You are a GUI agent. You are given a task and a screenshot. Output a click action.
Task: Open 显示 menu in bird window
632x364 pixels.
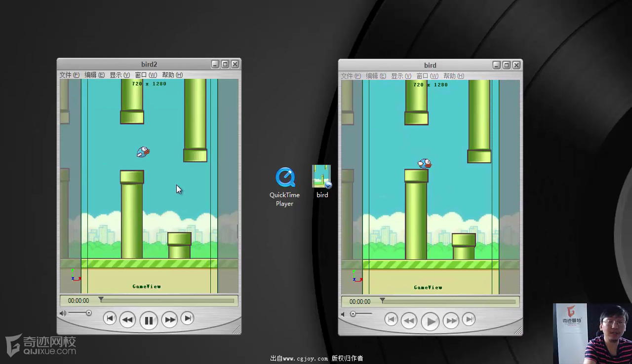coord(401,76)
